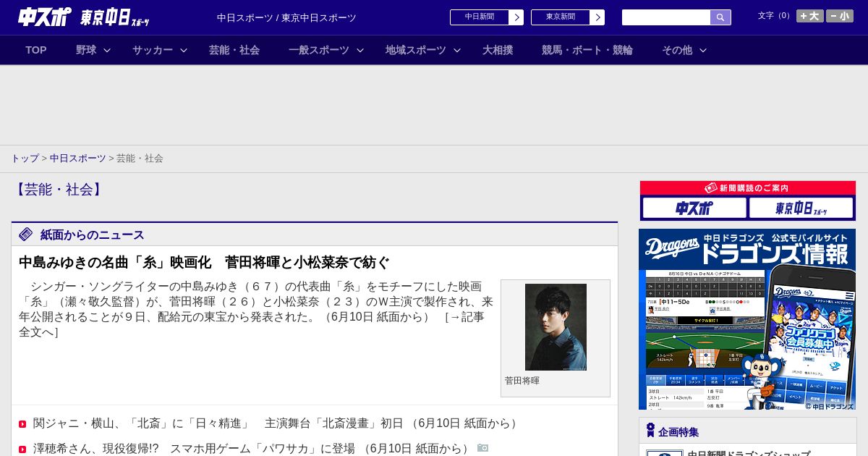This screenshot has height=456, width=868.
Task: Click the 東京中日スポーツ logo in the header
Action: (x=114, y=17)
